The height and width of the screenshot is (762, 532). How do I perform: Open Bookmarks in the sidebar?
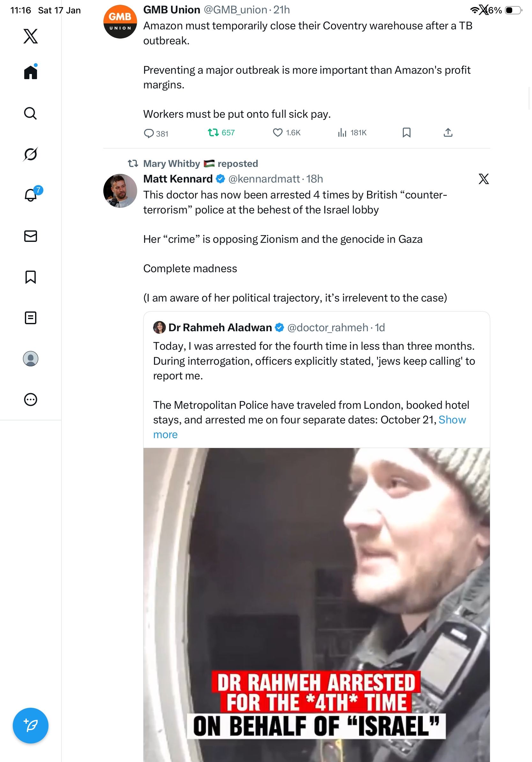pos(31,277)
